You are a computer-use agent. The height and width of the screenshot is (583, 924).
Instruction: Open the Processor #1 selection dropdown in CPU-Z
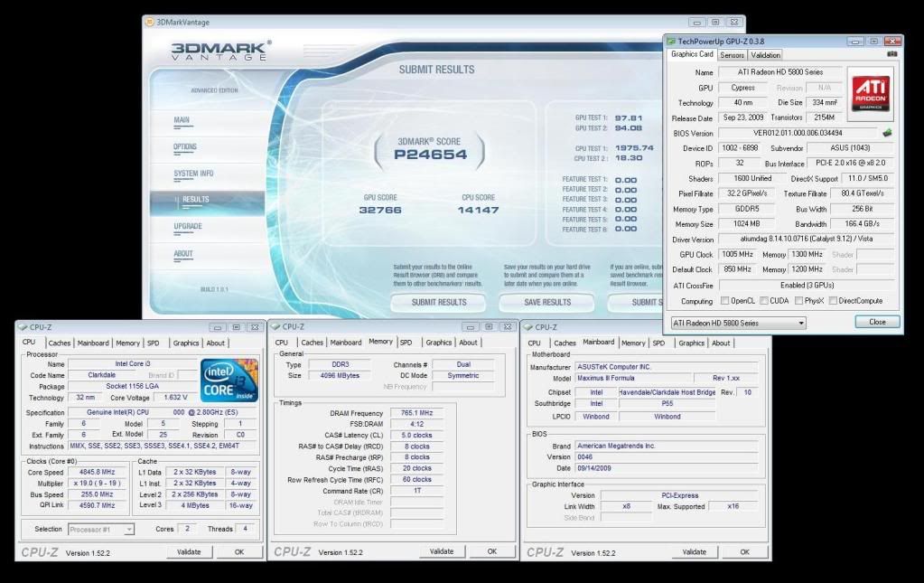pos(101,530)
